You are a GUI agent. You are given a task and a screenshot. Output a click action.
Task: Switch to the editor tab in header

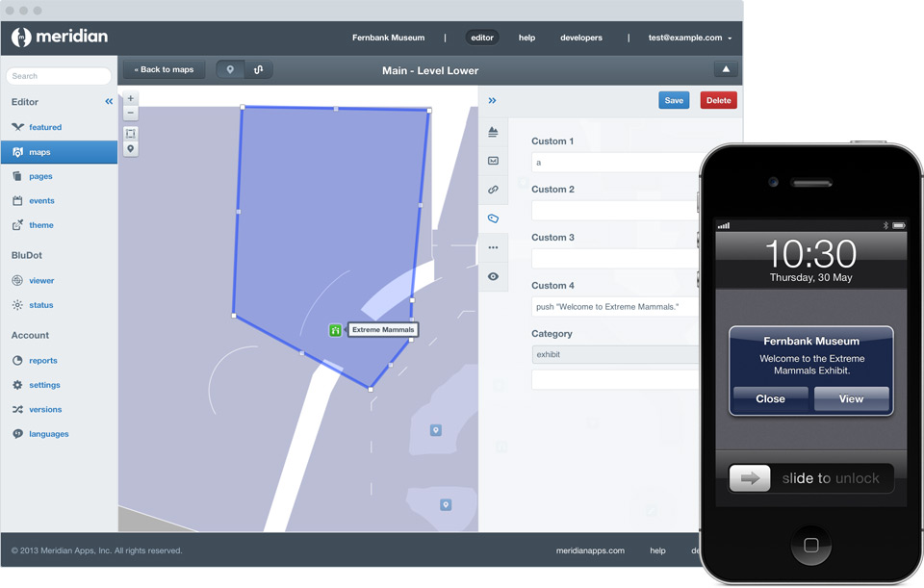[x=482, y=38]
